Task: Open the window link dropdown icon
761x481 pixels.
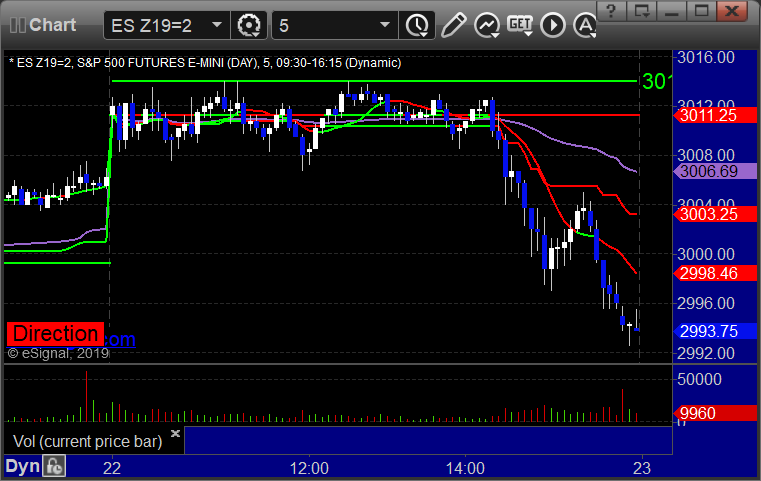Action: click(x=642, y=11)
